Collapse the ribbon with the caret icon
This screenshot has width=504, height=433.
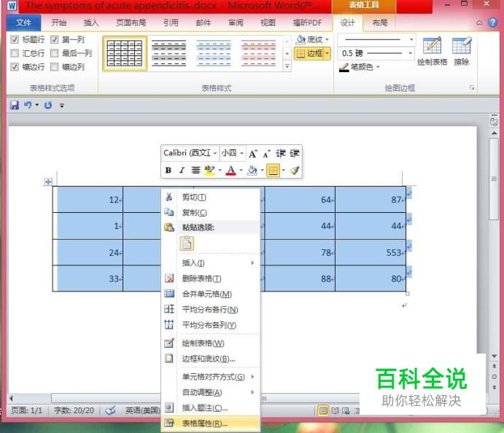click(479, 23)
